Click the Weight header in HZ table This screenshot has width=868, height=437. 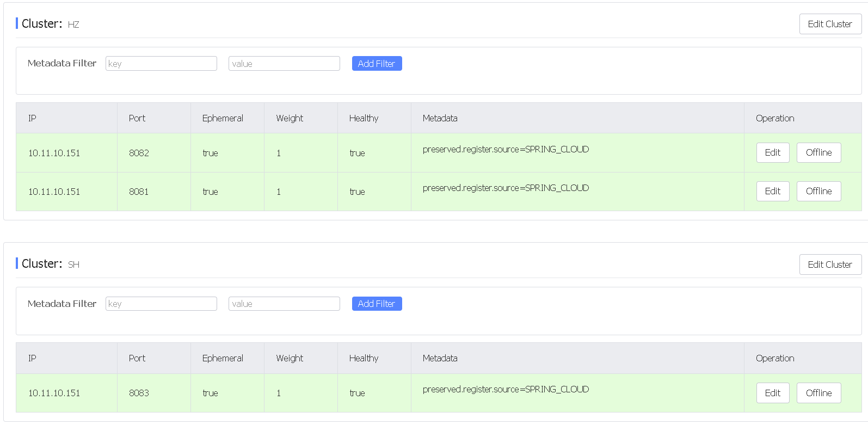(x=290, y=118)
